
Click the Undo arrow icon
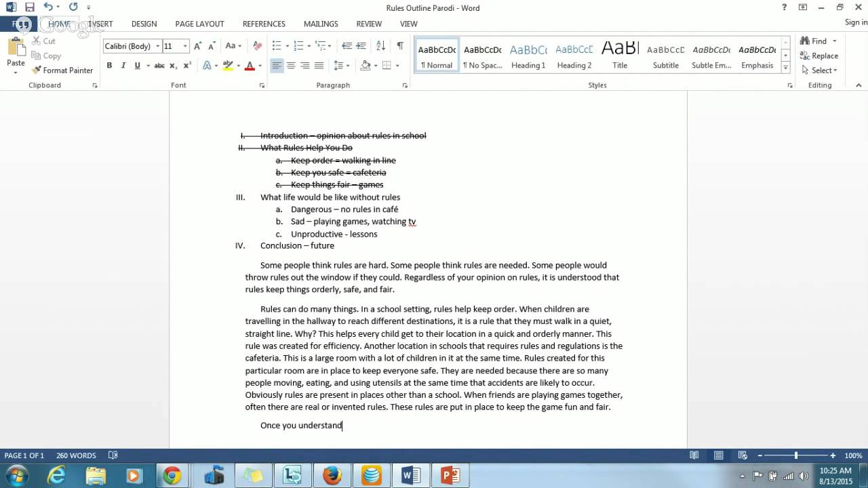(47, 7)
